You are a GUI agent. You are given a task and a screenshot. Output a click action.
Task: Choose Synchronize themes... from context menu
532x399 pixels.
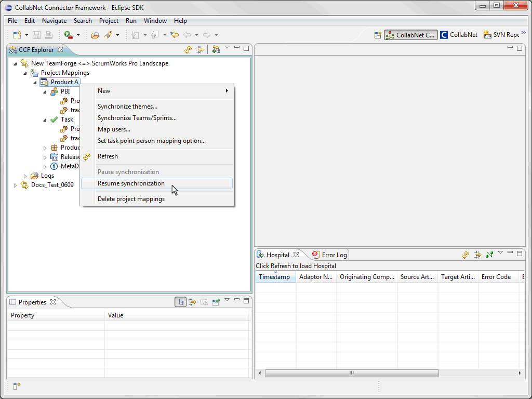click(x=157, y=107)
